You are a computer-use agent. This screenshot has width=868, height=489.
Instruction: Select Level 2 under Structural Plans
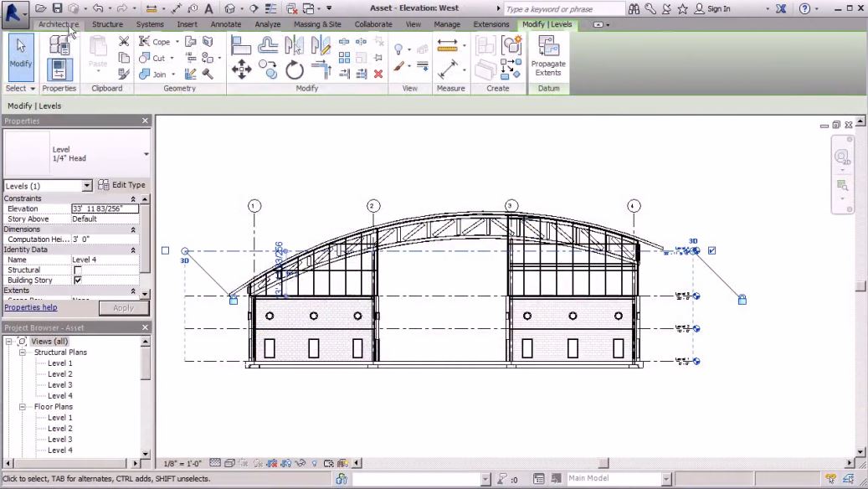pyautogui.click(x=59, y=373)
